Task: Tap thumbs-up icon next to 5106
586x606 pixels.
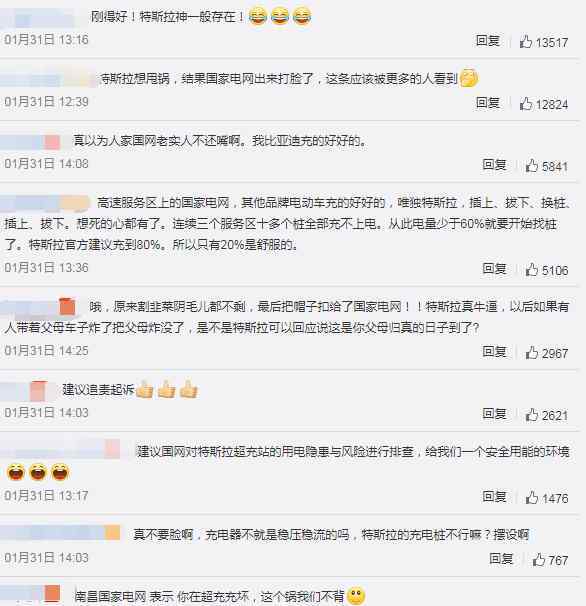Action: [532, 269]
